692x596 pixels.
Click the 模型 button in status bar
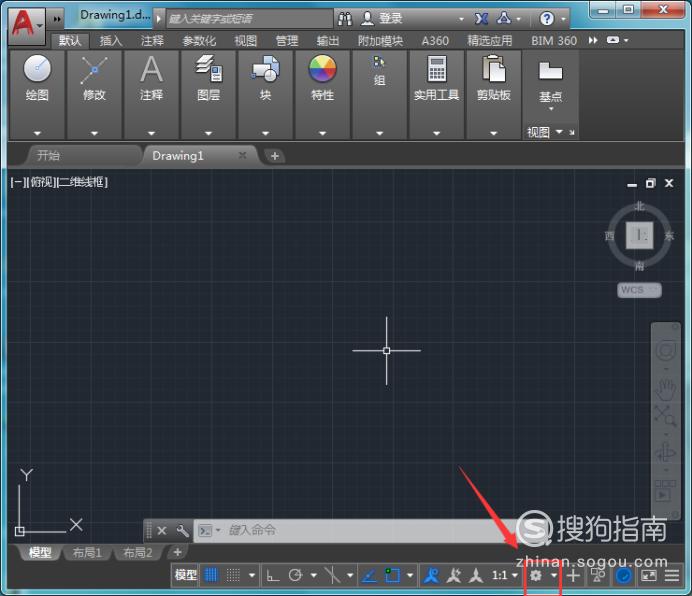point(185,575)
